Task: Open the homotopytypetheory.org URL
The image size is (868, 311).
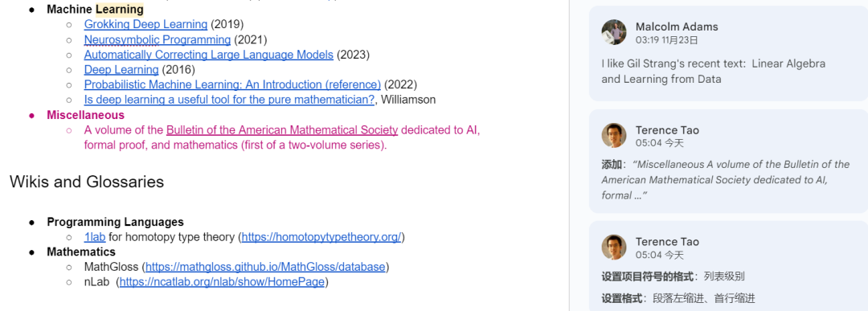Action: [321, 237]
